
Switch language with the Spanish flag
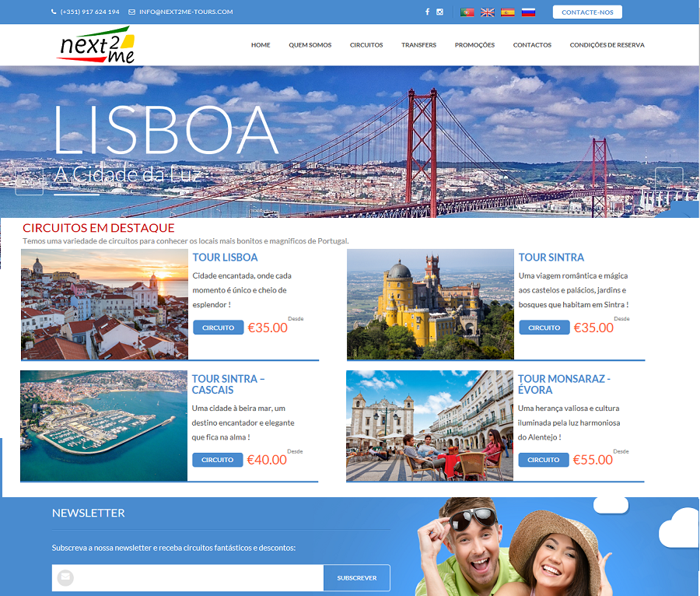(508, 12)
